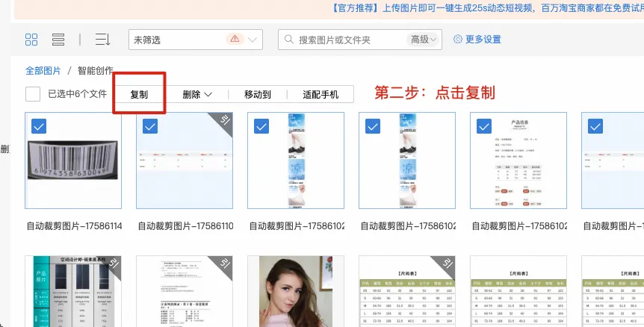Click the 移动到 button

point(258,94)
